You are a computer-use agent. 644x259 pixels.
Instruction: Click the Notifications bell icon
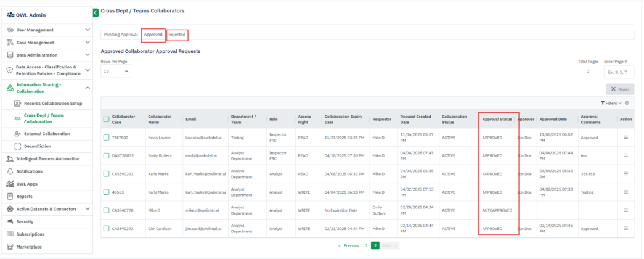tap(10, 171)
